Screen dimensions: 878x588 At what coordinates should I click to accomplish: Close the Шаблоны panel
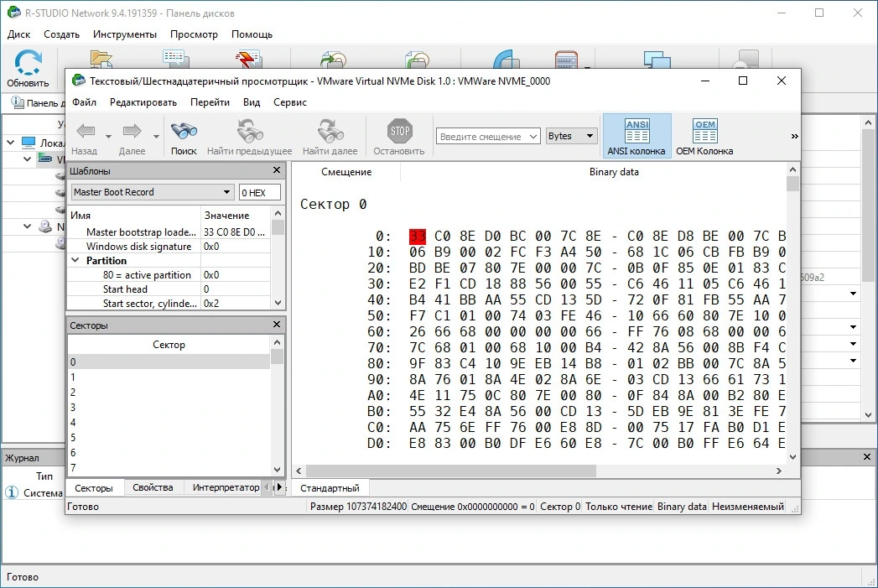[277, 170]
